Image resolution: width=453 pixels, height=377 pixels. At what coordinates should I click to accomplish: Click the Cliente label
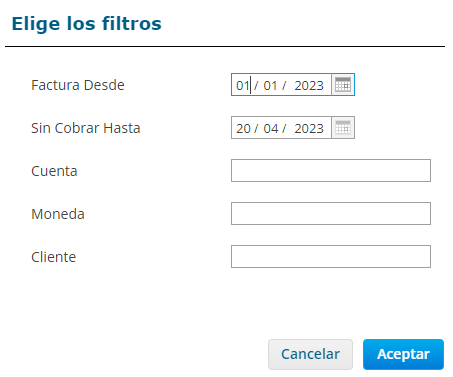pos(54,257)
